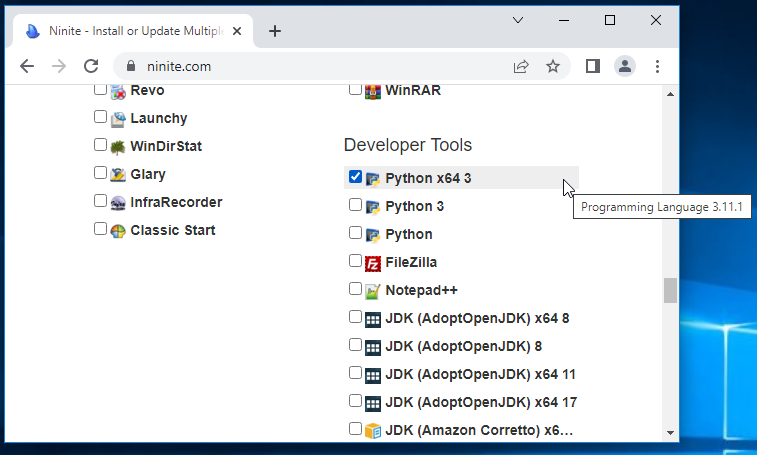
Task: Click the InfraRecorder label
Action: click(176, 202)
